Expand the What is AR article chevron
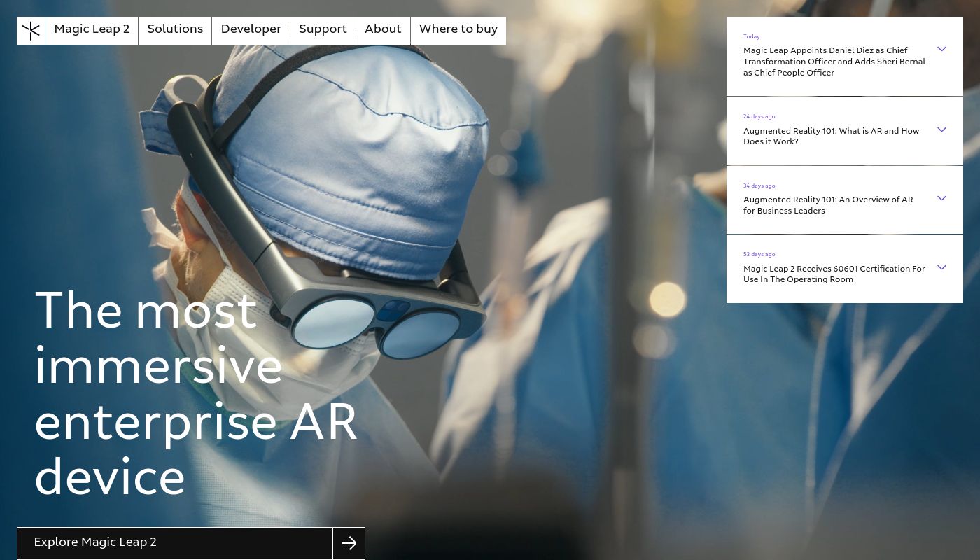 [941, 129]
